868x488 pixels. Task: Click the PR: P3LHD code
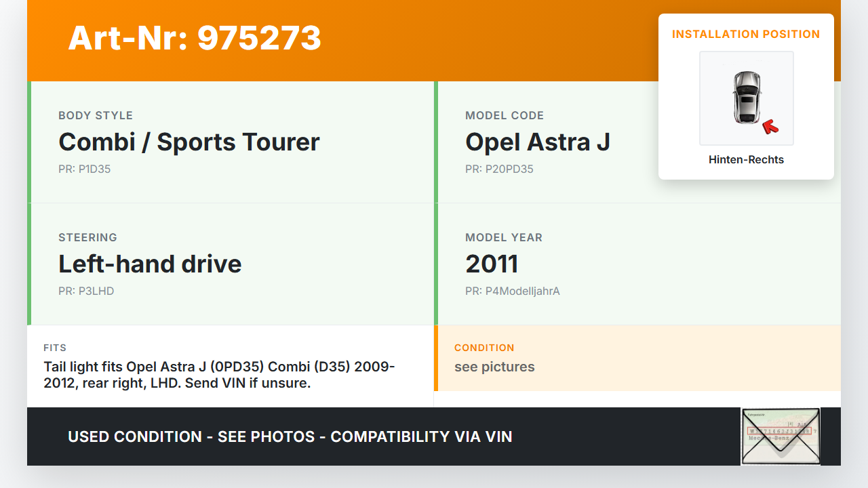click(x=86, y=291)
